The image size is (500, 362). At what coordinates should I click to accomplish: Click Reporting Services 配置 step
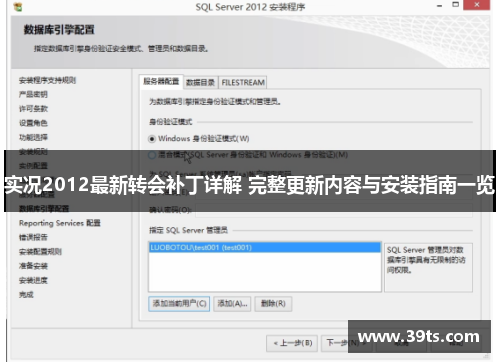click(60, 223)
